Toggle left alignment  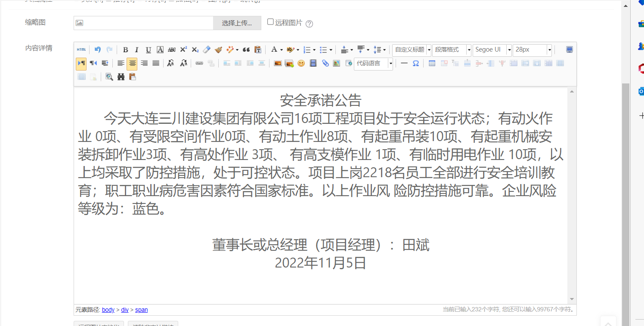[121, 63]
